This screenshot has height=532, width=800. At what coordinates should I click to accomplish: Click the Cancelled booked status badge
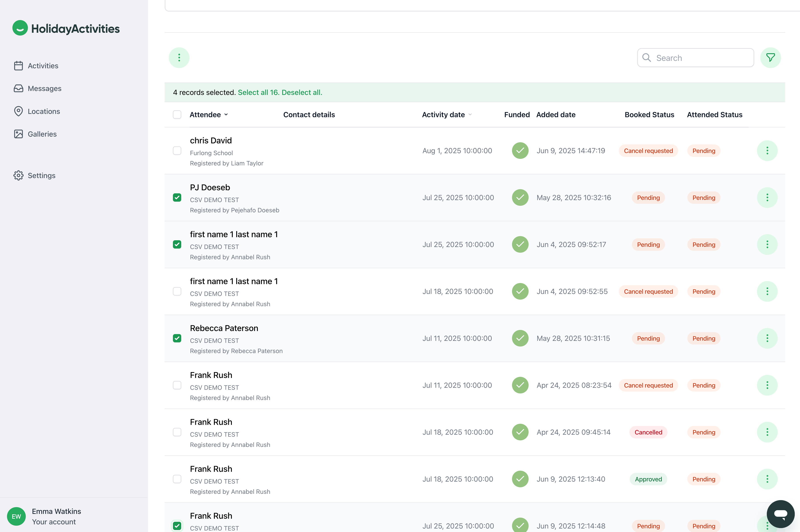648,432
